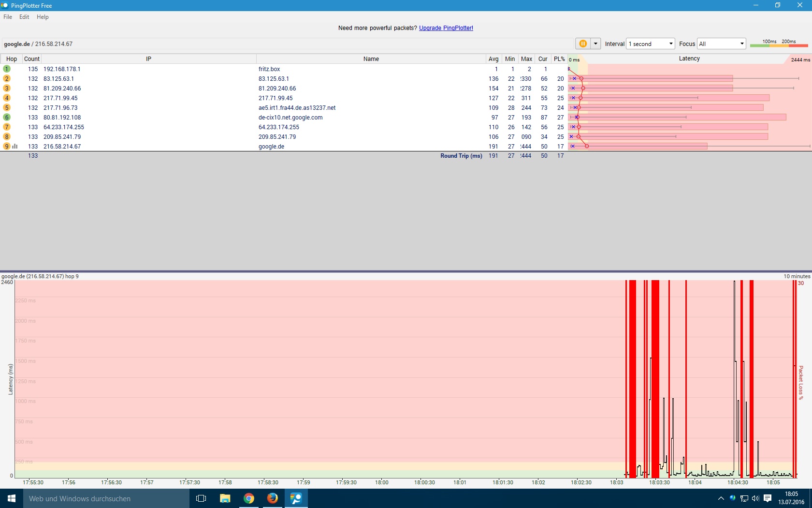Click PingPlotter taskbar icon

(296, 498)
